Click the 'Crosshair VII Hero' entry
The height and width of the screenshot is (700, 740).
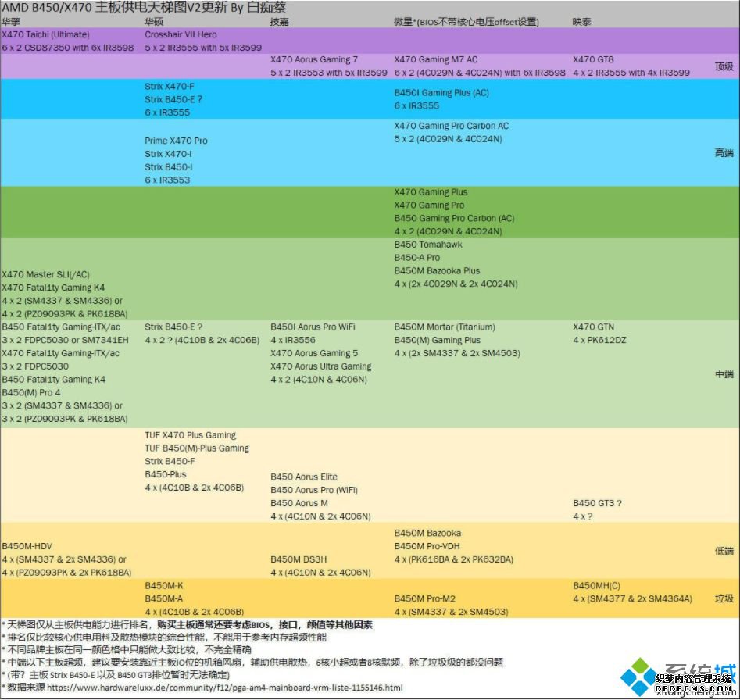[x=181, y=34]
